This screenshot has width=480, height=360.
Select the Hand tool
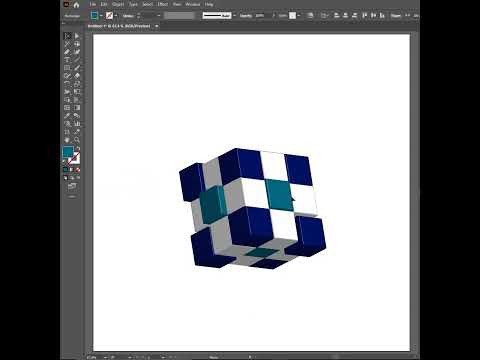(x=68, y=140)
